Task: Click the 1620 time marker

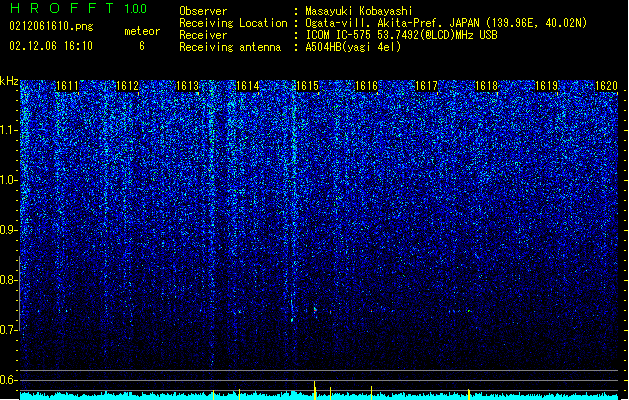Action: [606, 86]
